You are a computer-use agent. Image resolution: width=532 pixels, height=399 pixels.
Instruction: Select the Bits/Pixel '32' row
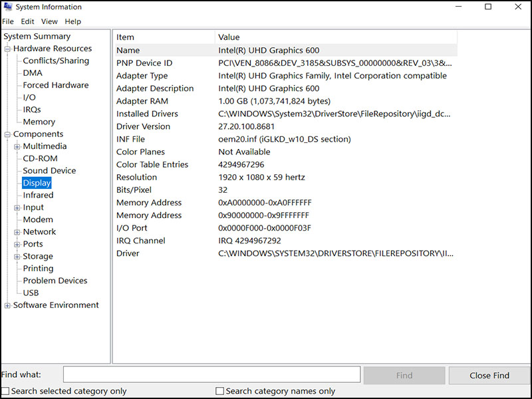[x=286, y=190]
